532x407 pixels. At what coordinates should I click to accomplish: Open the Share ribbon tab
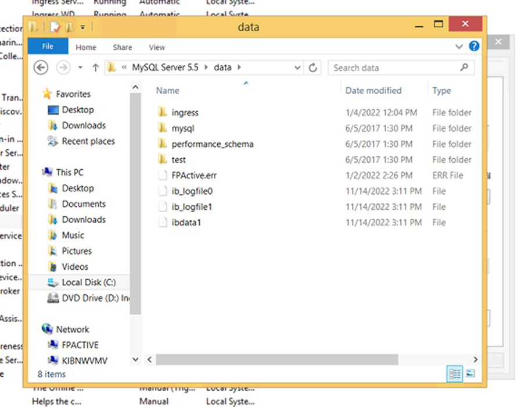(x=123, y=47)
